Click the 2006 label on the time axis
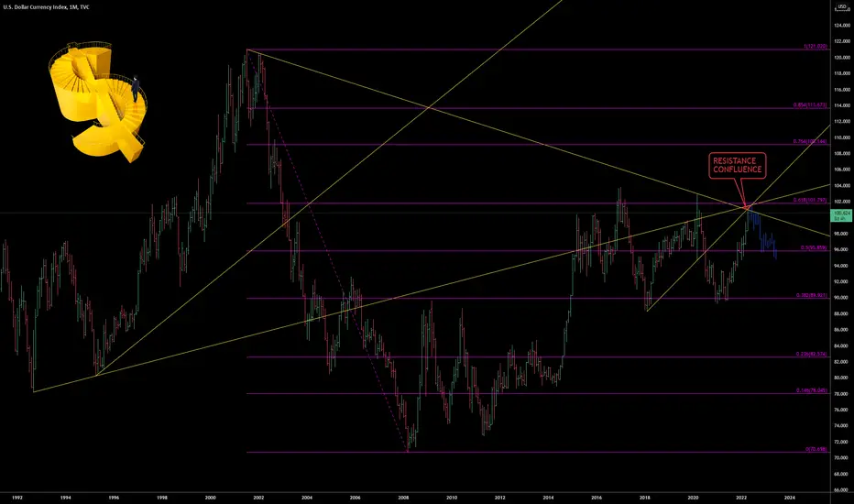The width and height of the screenshot is (854, 504). tap(356, 498)
